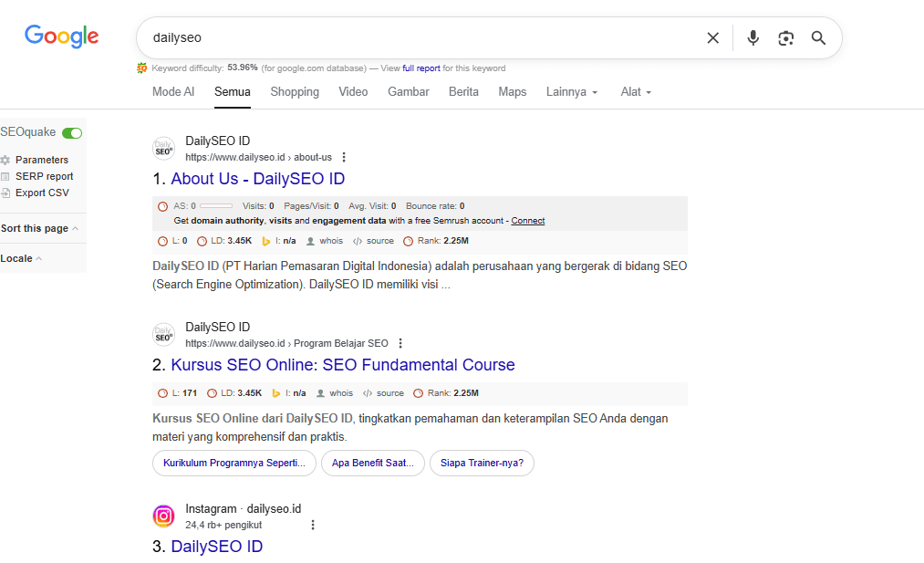Click the source code icon in result 1
924x563 pixels.
click(x=358, y=241)
